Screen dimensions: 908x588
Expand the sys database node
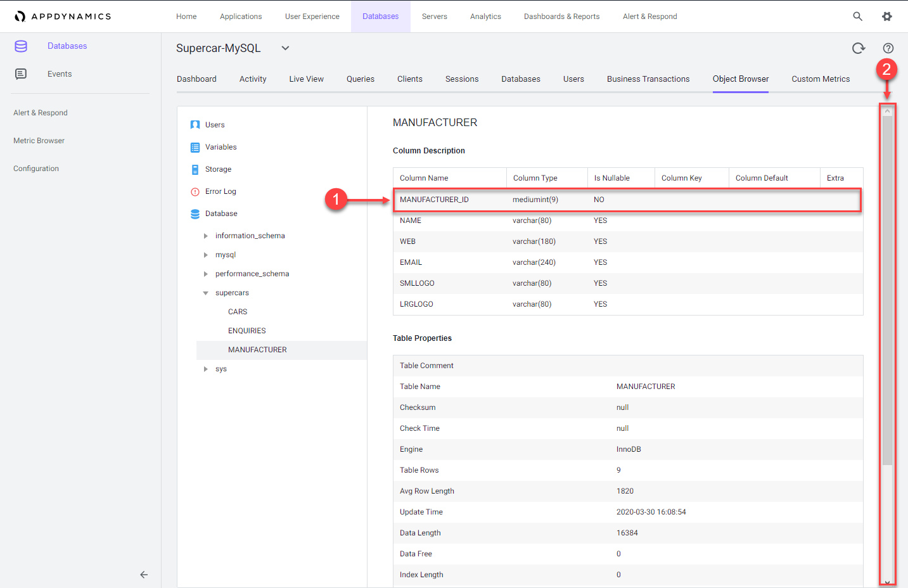pos(205,369)
